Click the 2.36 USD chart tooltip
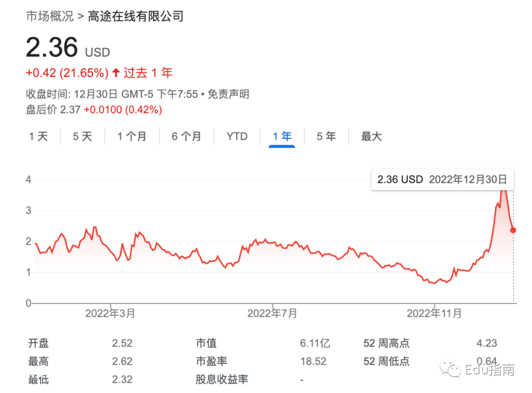 point(442,179)
